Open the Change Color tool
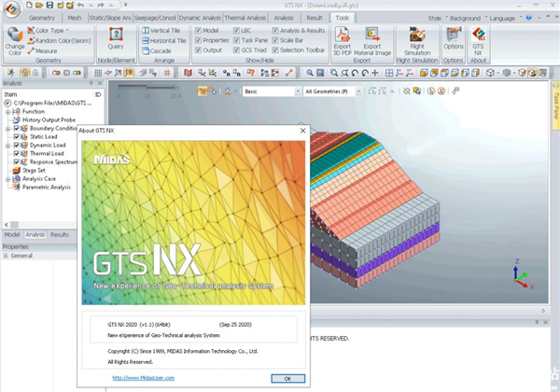This screenshot has height=392, width=560. coord(15,41)
